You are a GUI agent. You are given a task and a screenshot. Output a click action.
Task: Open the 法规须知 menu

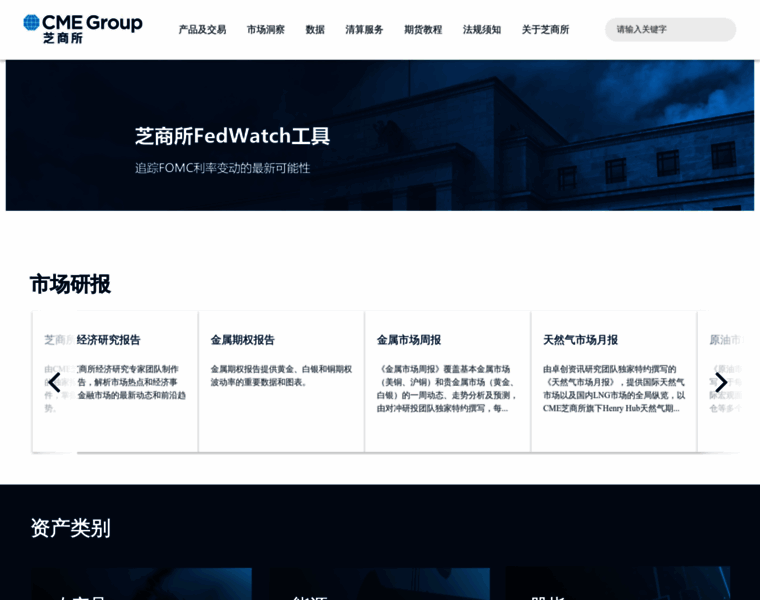(482, 30)
